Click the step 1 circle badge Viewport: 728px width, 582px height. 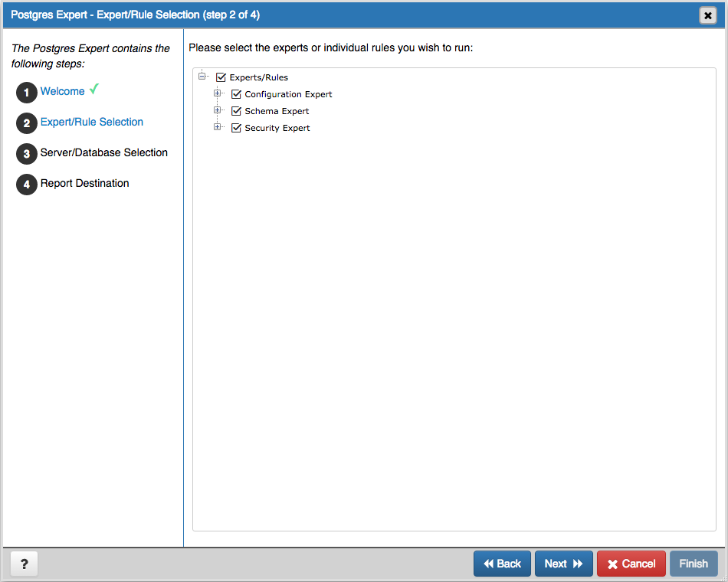coord(27,93)
